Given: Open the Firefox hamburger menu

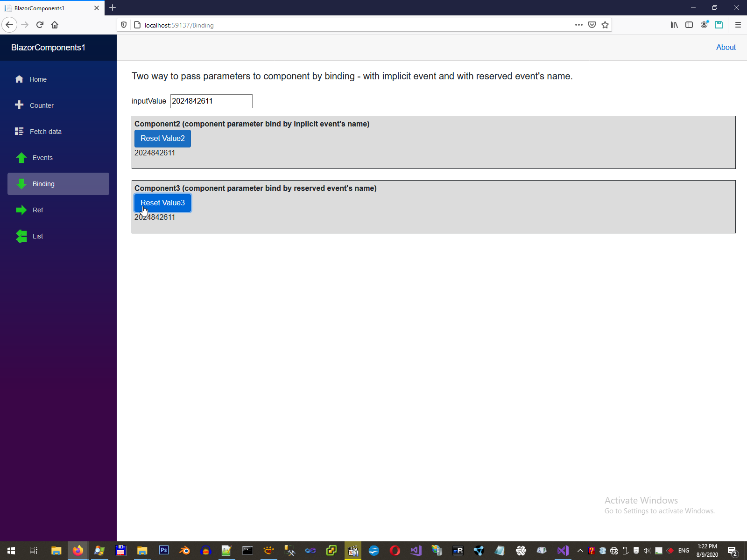Looking at the screenshot, I should (738, 25).
